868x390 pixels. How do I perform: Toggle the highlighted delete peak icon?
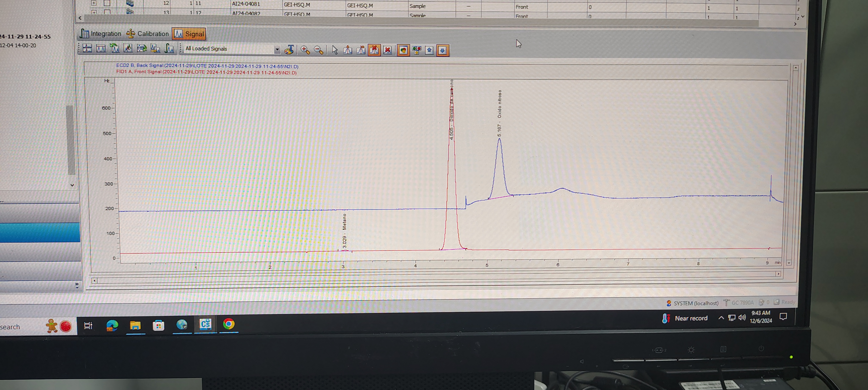[374, 50]
